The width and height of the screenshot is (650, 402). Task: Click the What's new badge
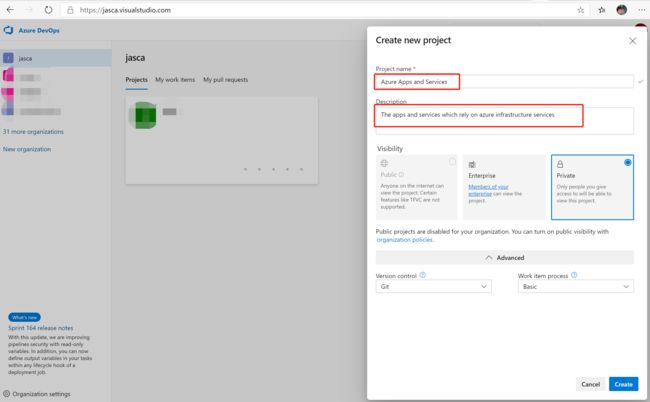pyautogui.click(x=24, y=317)
